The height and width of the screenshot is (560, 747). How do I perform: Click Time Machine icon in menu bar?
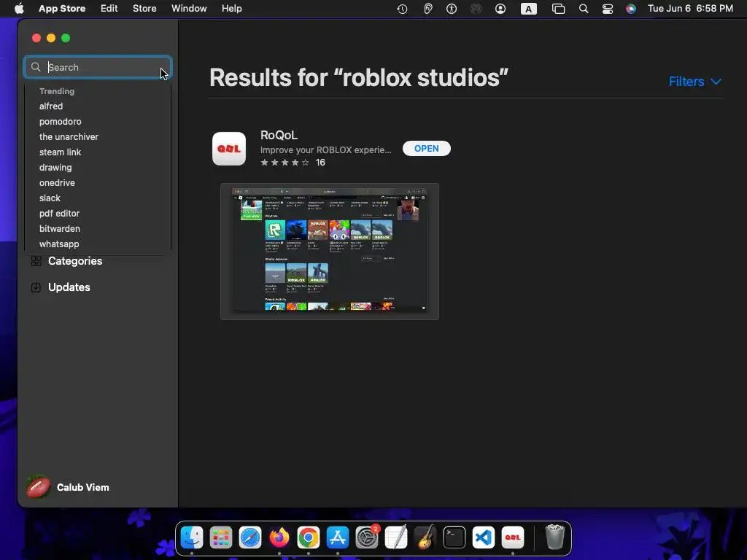tap(402, 9)
